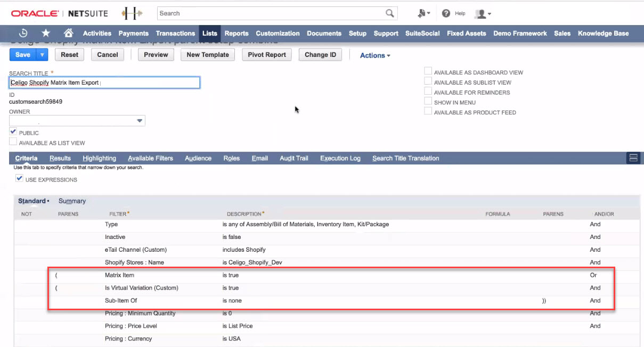Click the Change ID button
Image resolution: width=644 pixels, height=347 pixels.
pos(320,54)
